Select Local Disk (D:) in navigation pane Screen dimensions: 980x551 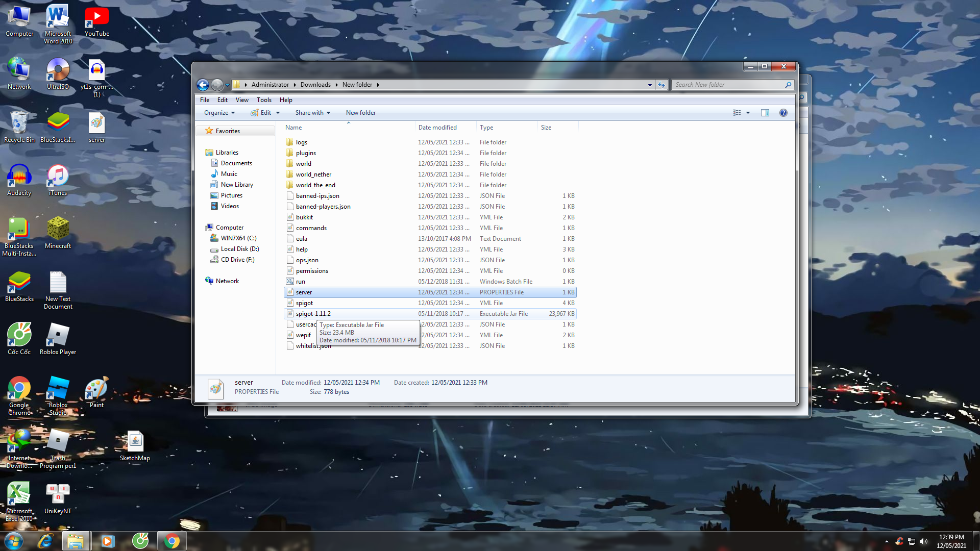click(x=239, y=249)
